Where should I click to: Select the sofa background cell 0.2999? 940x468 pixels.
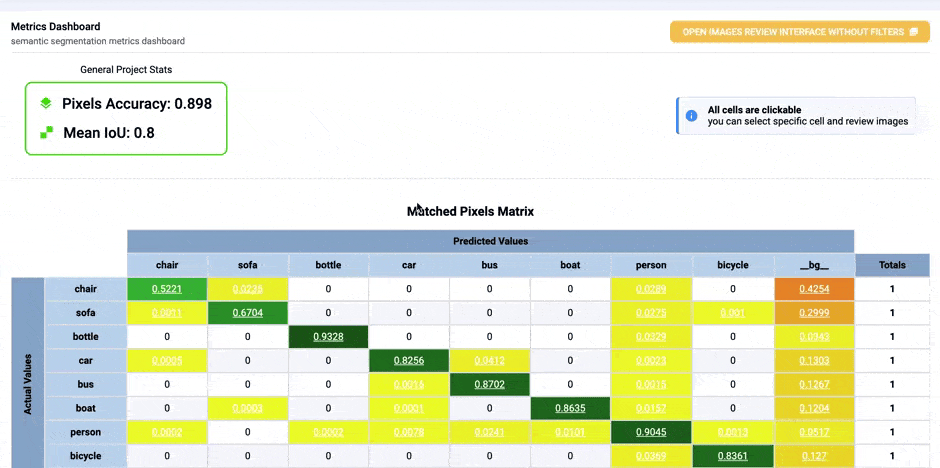coord(814,312)
